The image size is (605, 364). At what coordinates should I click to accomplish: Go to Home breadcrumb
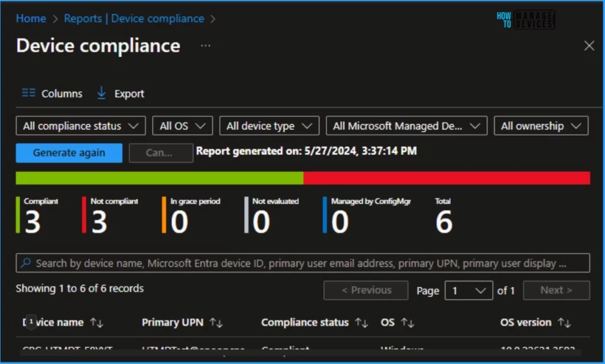[31, 18]
